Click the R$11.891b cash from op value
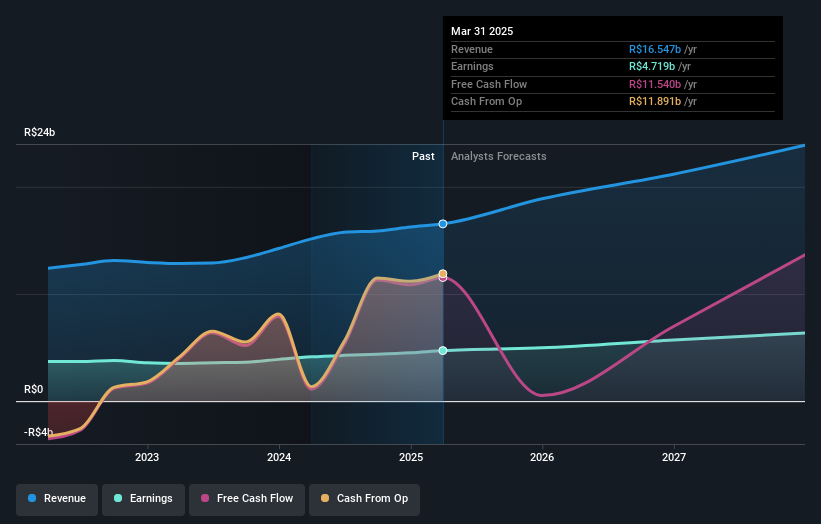Screen dimensions: 821x524 click(655, 102)
